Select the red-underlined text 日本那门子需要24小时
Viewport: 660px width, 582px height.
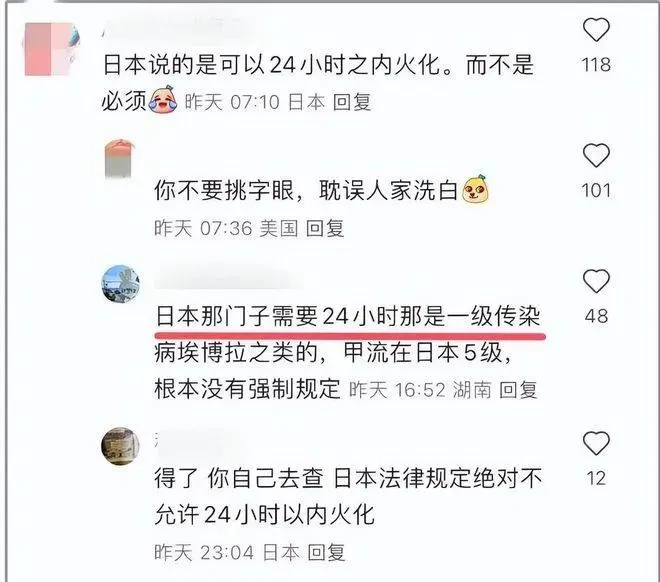pos(277,316)
